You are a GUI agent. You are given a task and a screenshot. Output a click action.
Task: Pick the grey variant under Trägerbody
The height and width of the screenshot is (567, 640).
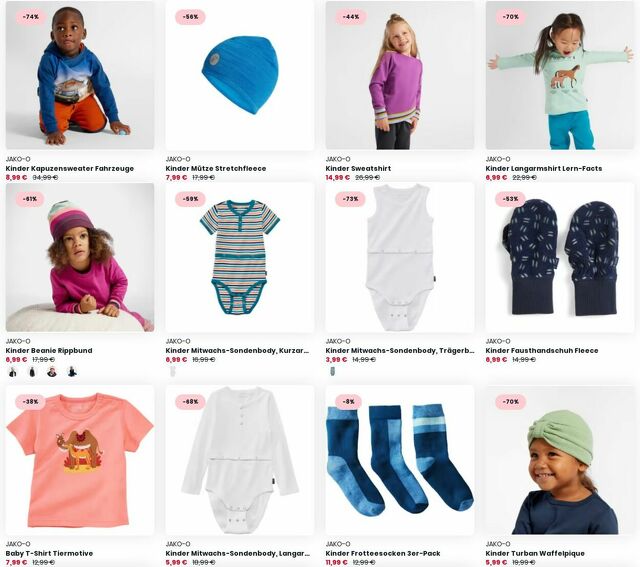[x=332, y=372]
